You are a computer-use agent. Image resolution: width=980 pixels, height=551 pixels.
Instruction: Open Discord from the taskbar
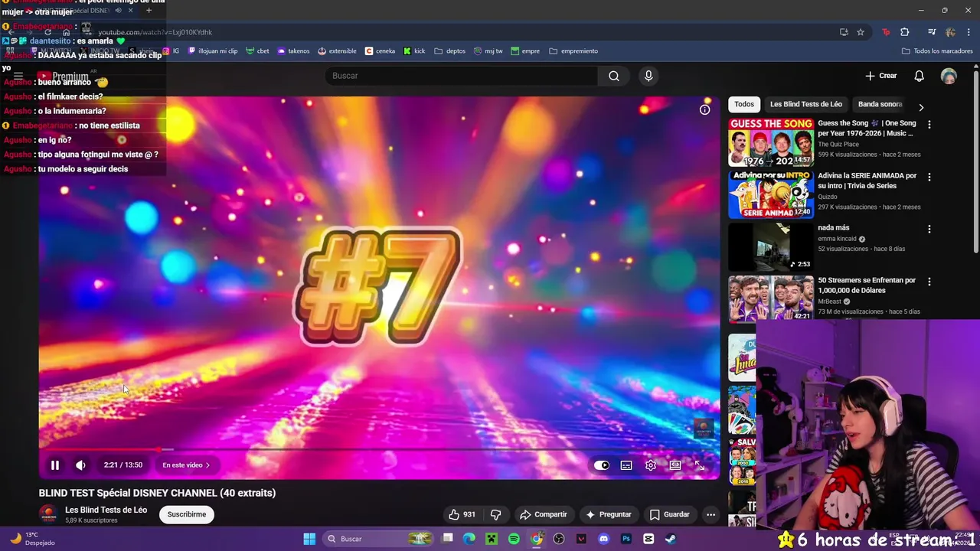604,539
